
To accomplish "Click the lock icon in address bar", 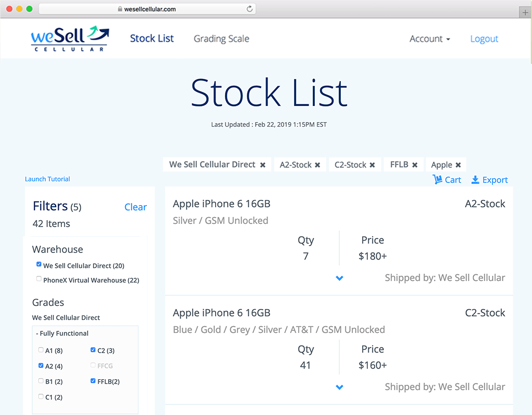I will [120, 9].
